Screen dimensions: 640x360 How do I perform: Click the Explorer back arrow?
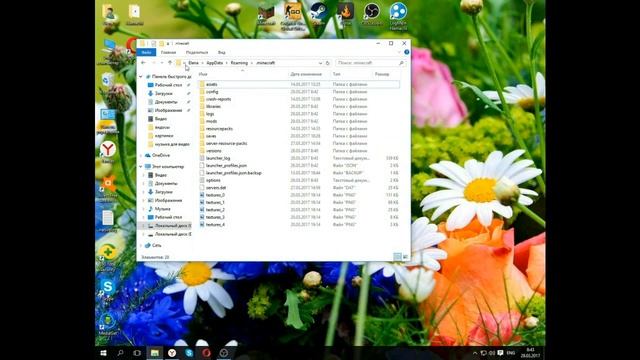pos(143,63)
